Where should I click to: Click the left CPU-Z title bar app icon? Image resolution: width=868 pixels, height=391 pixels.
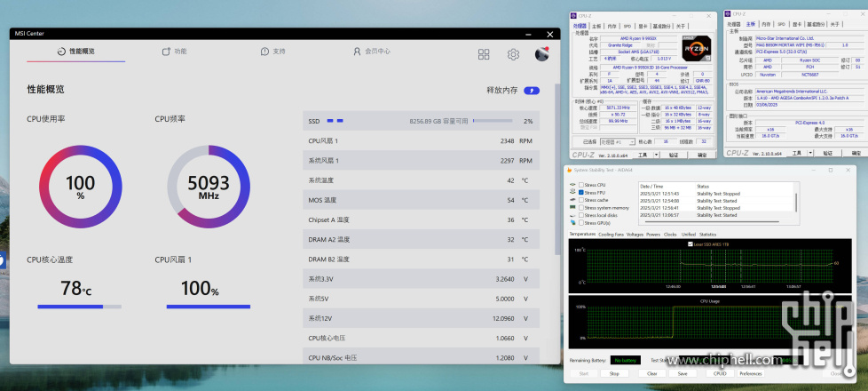[x=573, y=15]
